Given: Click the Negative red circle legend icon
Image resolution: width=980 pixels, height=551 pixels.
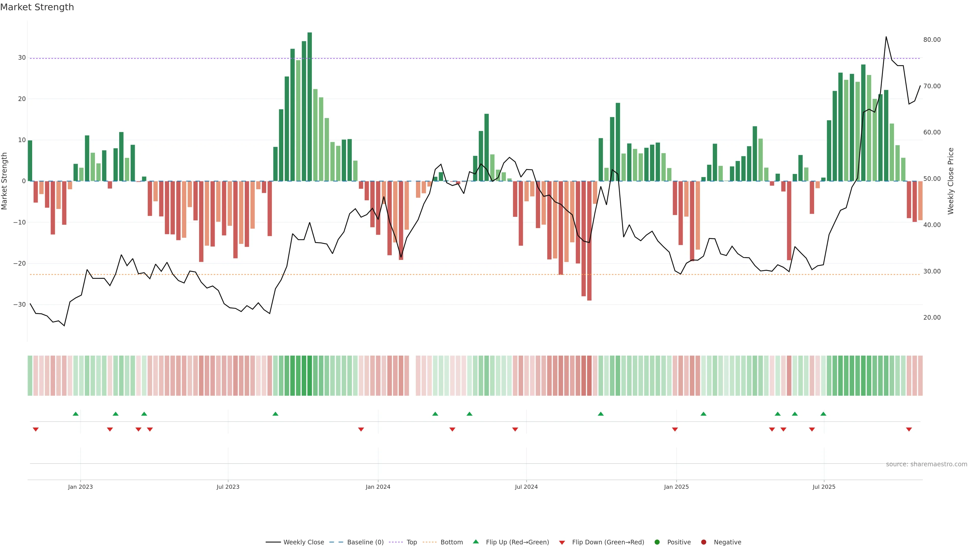Looking at the screenshot, I should point(703,542).
